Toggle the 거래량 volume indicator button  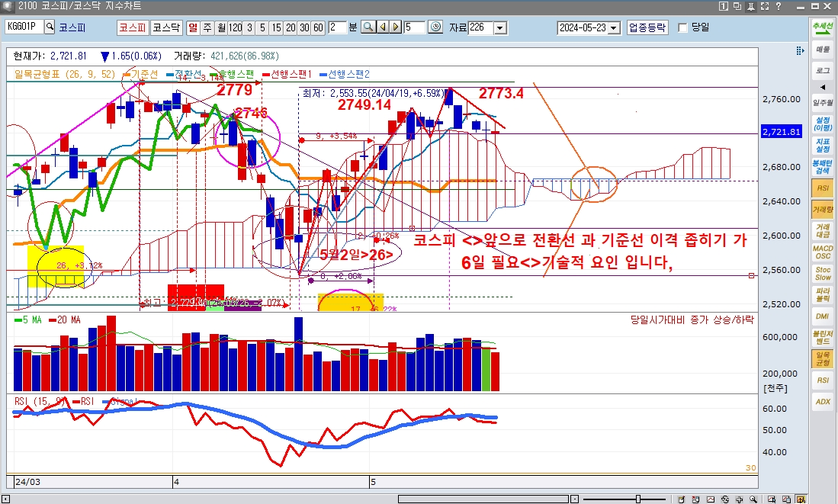coord(823,210)
